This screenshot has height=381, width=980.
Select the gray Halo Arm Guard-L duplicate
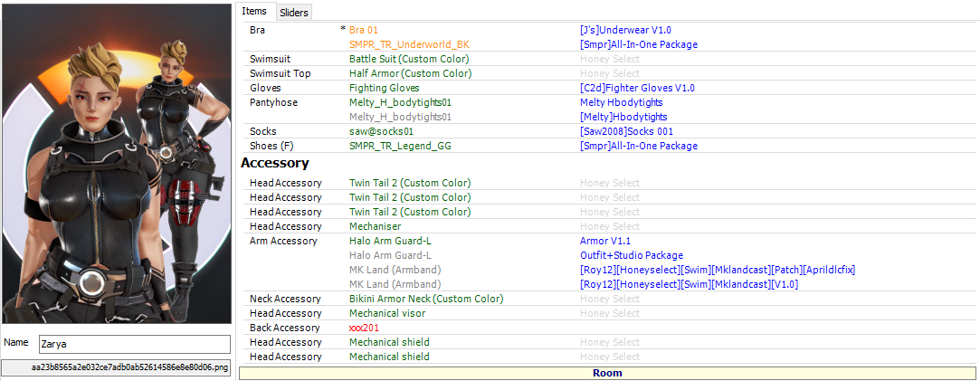click(x=390, y=255)
